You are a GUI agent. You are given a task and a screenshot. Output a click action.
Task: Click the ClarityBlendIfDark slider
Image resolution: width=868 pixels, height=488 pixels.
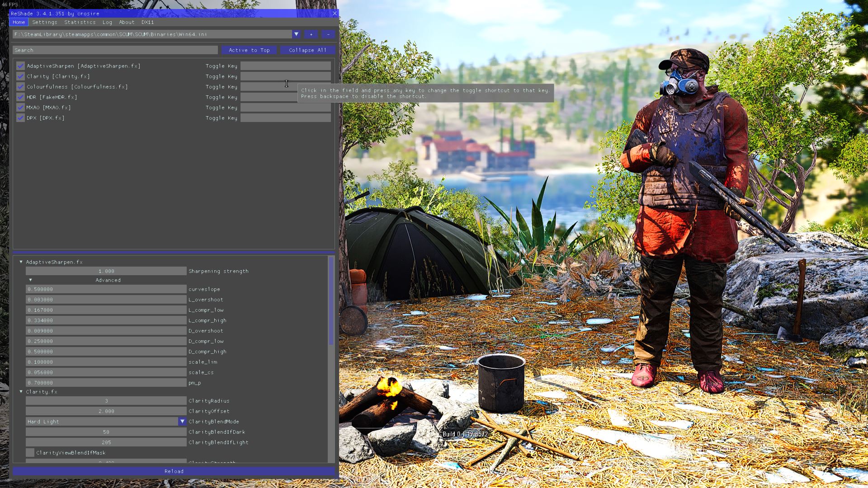coord(106,432)
